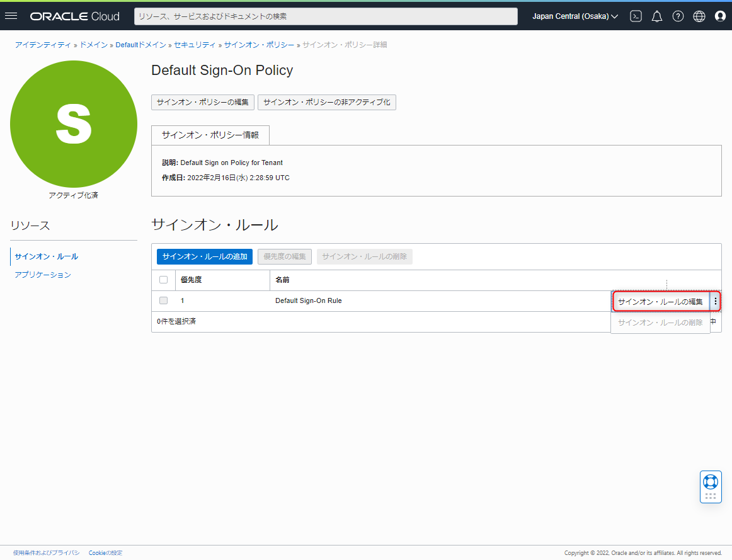
Task: Click the 優先度 column header
Action: (191, 280)
